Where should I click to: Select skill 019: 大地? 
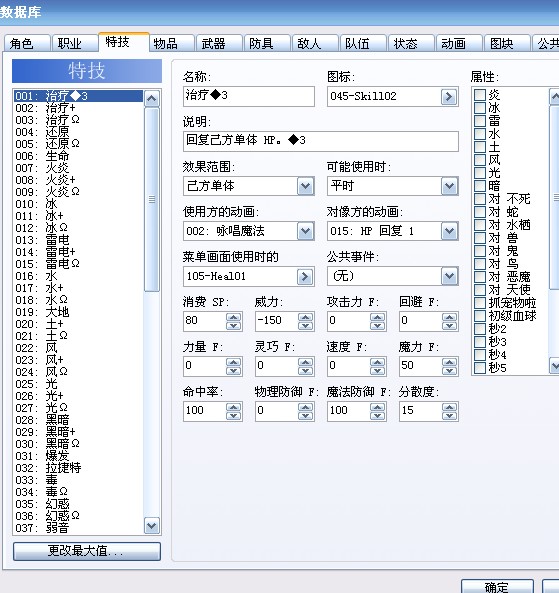(x=78, y=312)
